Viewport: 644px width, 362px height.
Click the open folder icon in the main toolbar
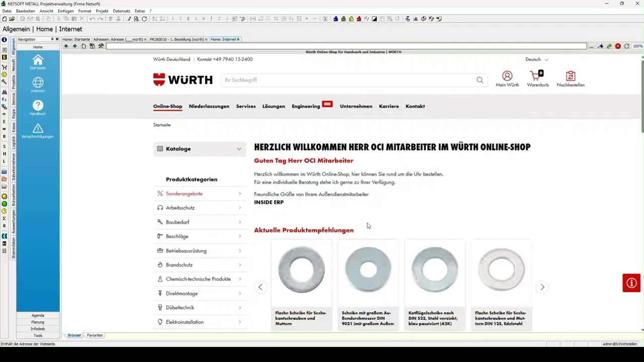[x=12, y=19]
